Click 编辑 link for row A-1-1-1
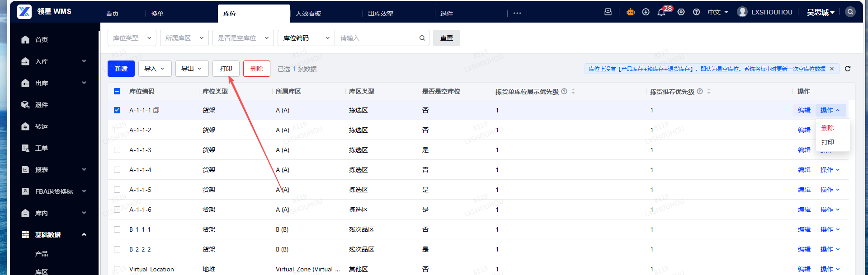Viewport: 868px width, 275px height. click(804, 110)
